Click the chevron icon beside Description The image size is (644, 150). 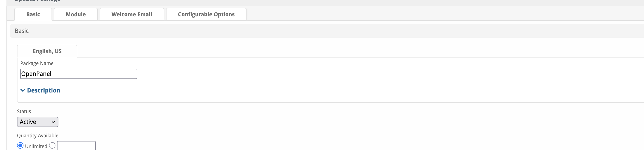[23, 90]
